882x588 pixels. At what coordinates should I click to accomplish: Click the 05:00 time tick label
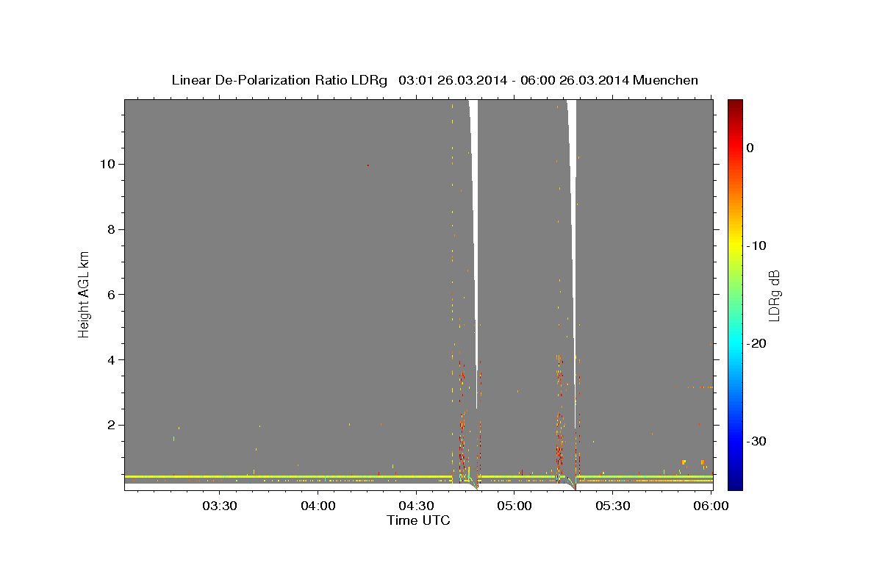514,506
